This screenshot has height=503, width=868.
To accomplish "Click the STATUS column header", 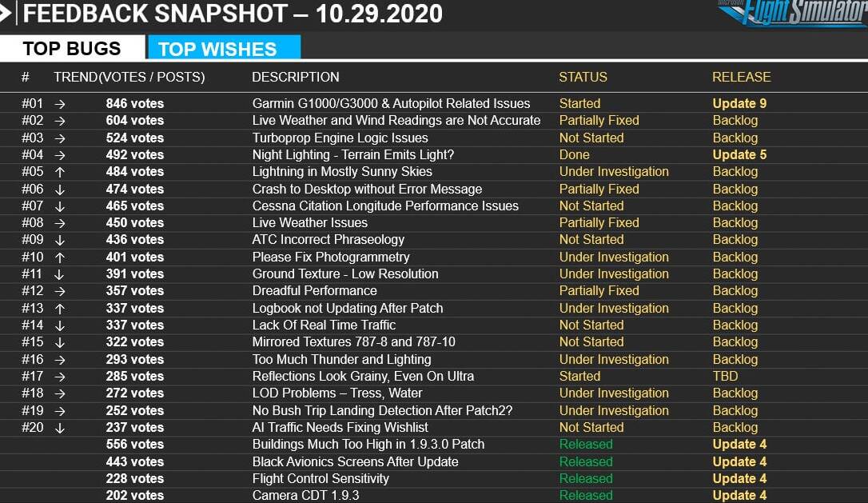I will click(x=583, y=77).
